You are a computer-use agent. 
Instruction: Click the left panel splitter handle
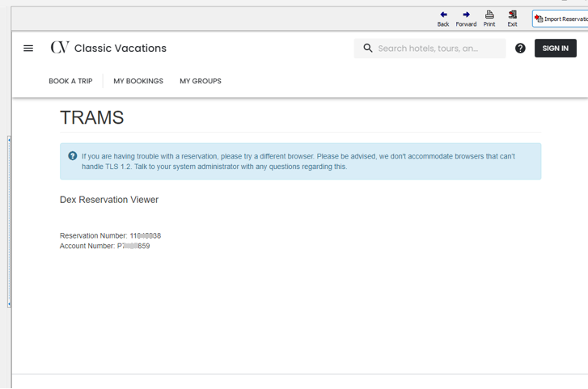[x=9, y=222]
